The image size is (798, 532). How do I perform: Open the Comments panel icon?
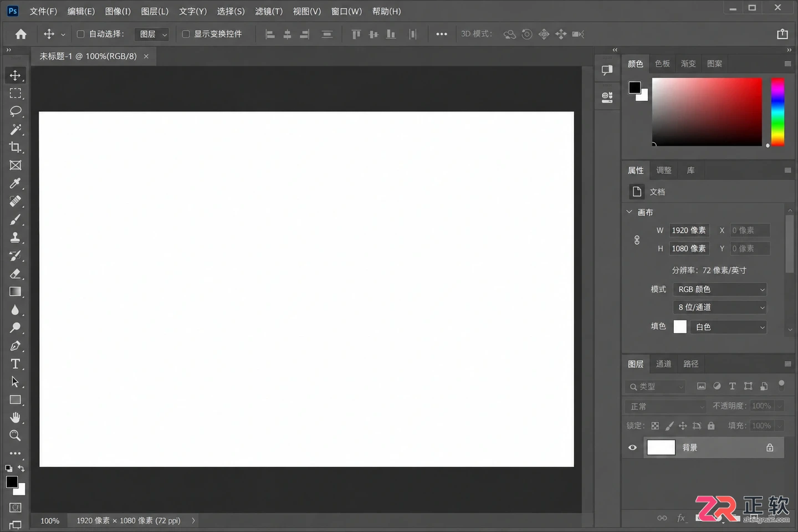pyautogui.click(x=607, y=70)
